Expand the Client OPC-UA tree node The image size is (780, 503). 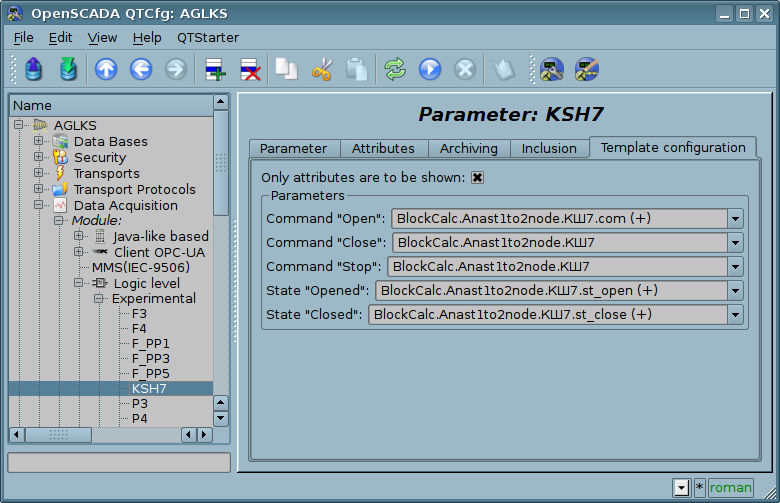pos(78,251)
